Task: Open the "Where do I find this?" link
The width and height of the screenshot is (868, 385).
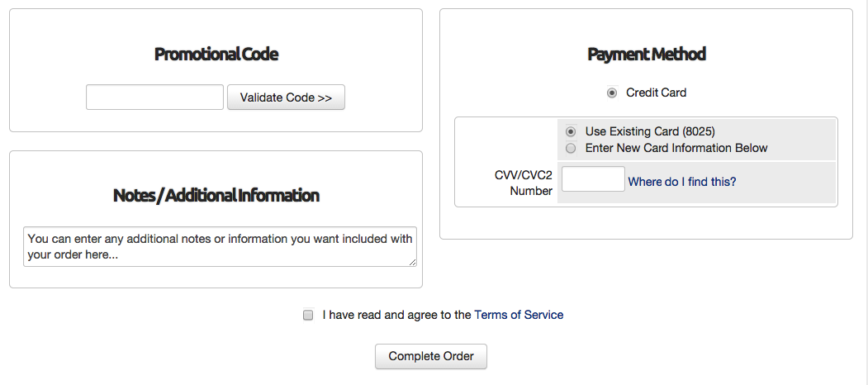Action: [x=682, y=182]
